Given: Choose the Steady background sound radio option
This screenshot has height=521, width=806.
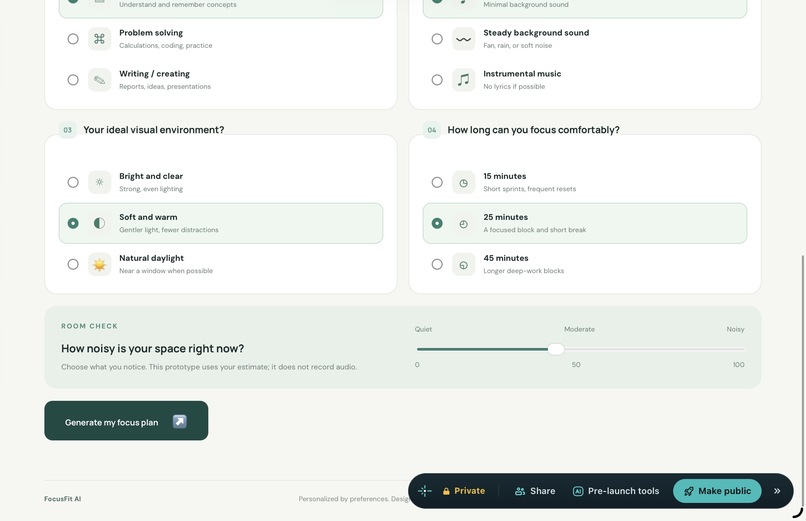Looking at the screenshot, I should click(x=437, y=39).
